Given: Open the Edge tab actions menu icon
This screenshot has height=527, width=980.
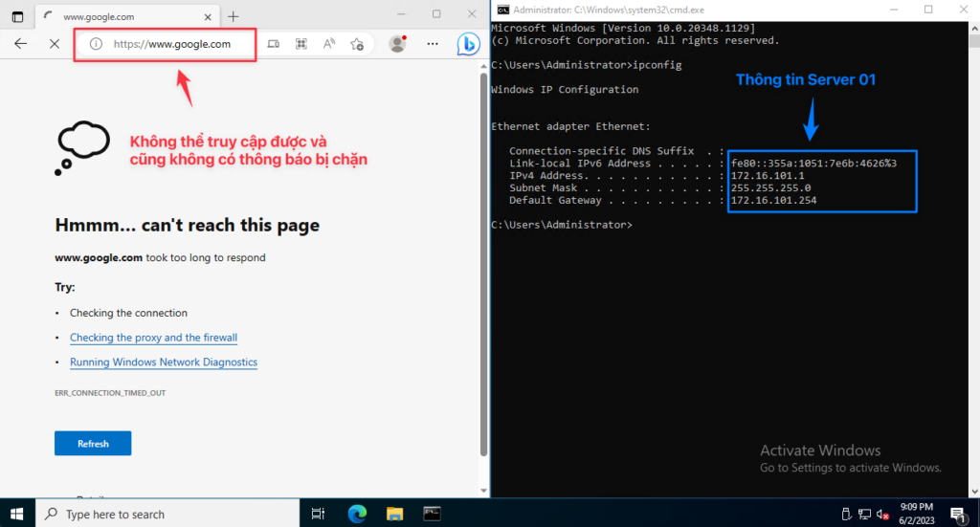Looking at the screenshot, I should (x=17, y=17).
